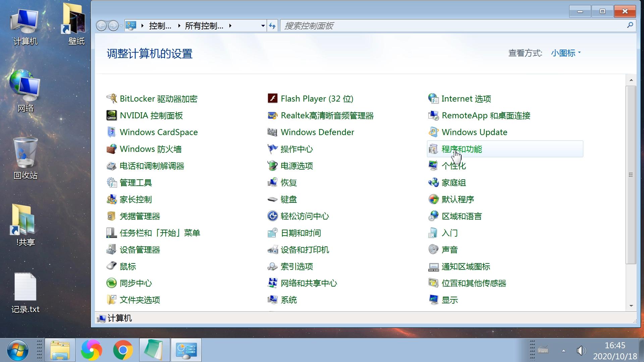This screenshot has width=644, height=362.
Task: Open Realtek高清晰音频管理器
Action: coord(327,115)
